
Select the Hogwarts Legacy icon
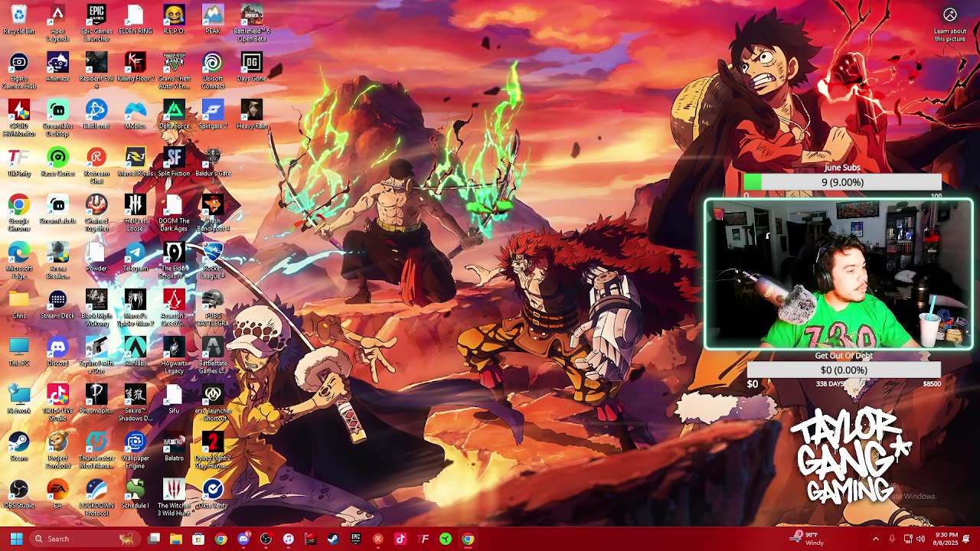[x=174, y=355]
